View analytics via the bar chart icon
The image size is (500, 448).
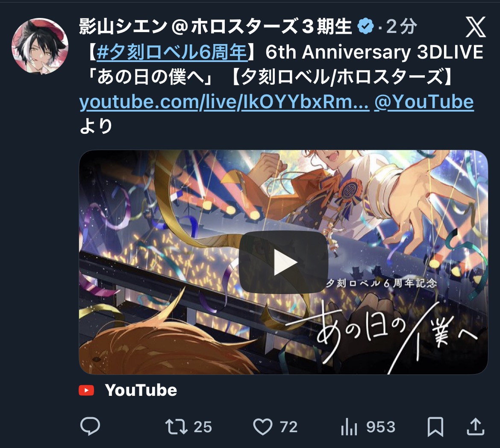(349, 427)
